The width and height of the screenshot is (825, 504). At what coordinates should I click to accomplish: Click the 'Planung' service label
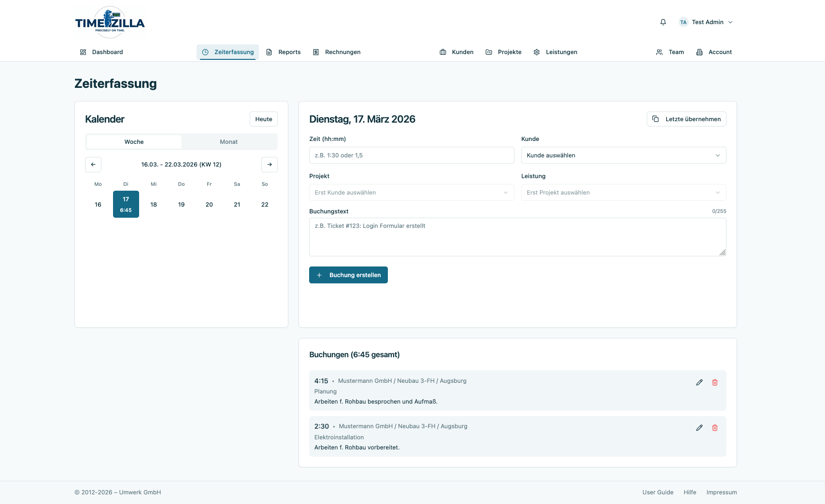326,392
